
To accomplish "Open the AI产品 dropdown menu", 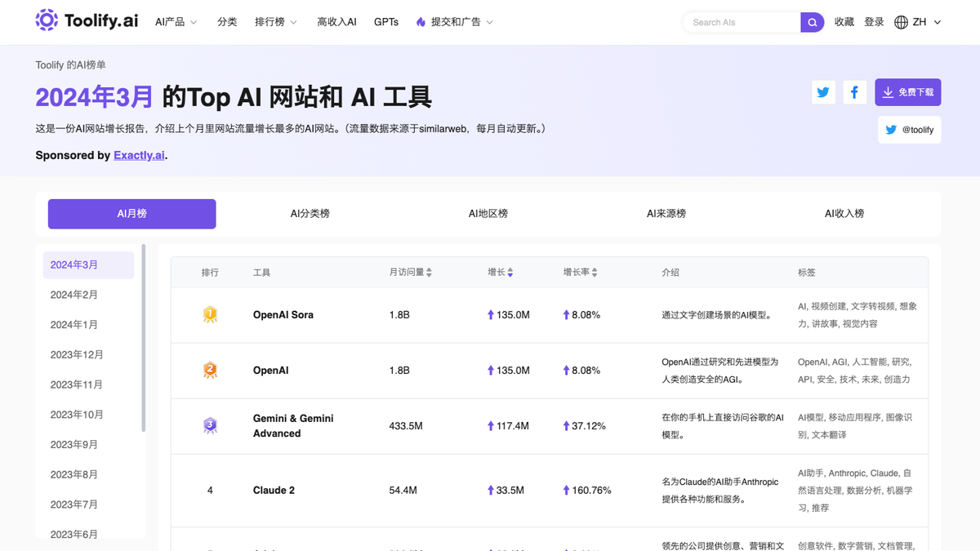I will click(x=176, y=22).
